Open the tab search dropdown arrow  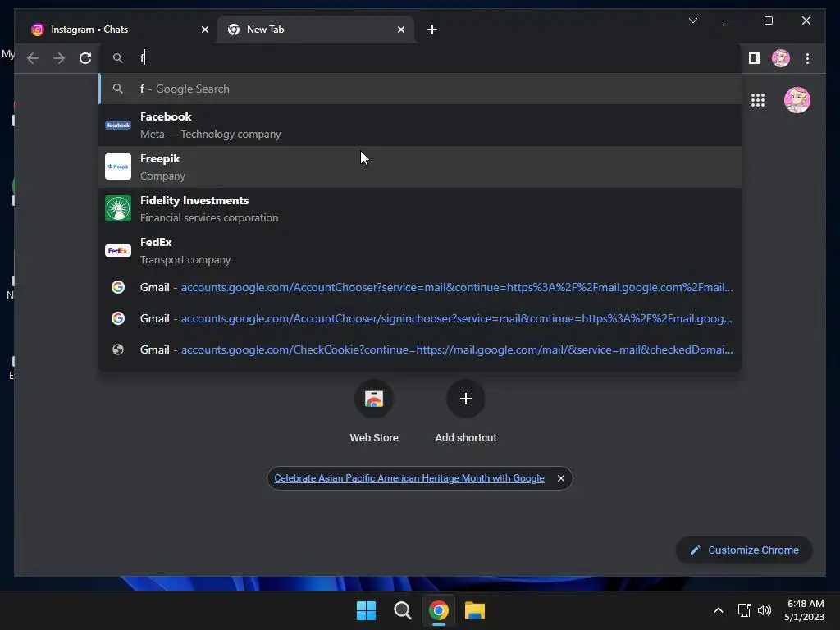(x=692, y=21)
